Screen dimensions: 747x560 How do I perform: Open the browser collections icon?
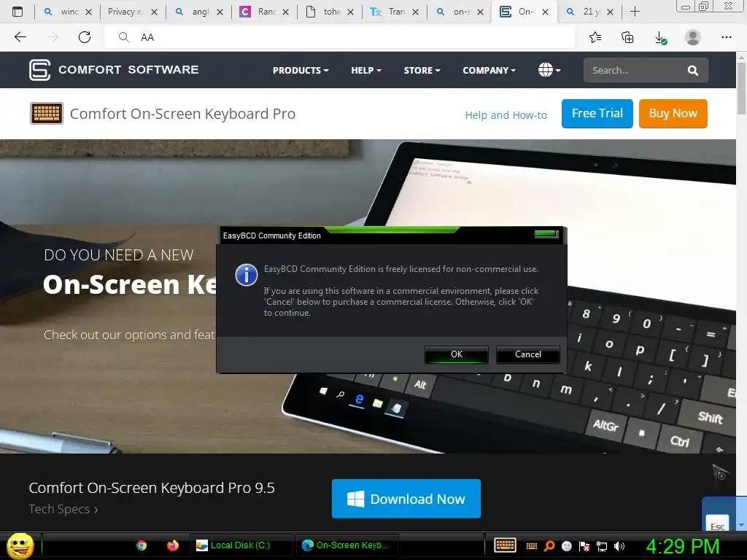click(x=627, y=37)
